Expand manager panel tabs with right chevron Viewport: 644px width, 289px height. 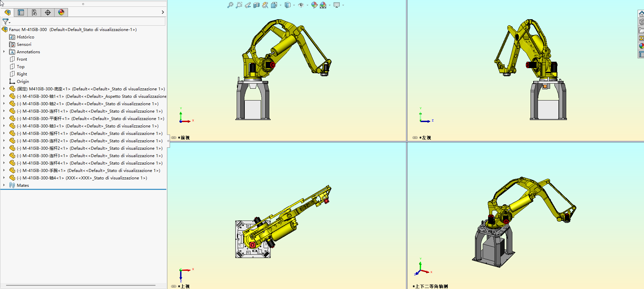coord(163,12)
